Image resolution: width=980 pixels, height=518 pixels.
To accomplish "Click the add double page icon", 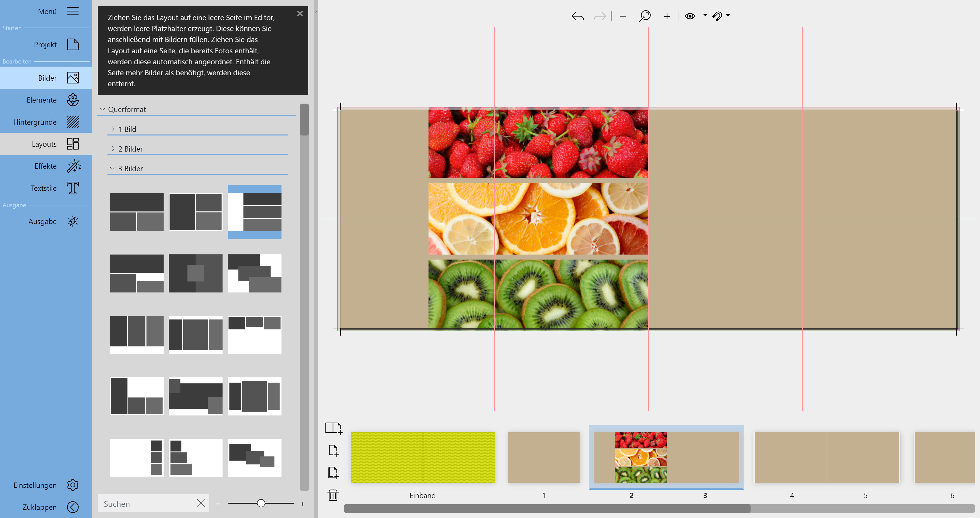I will pos(333,428).
